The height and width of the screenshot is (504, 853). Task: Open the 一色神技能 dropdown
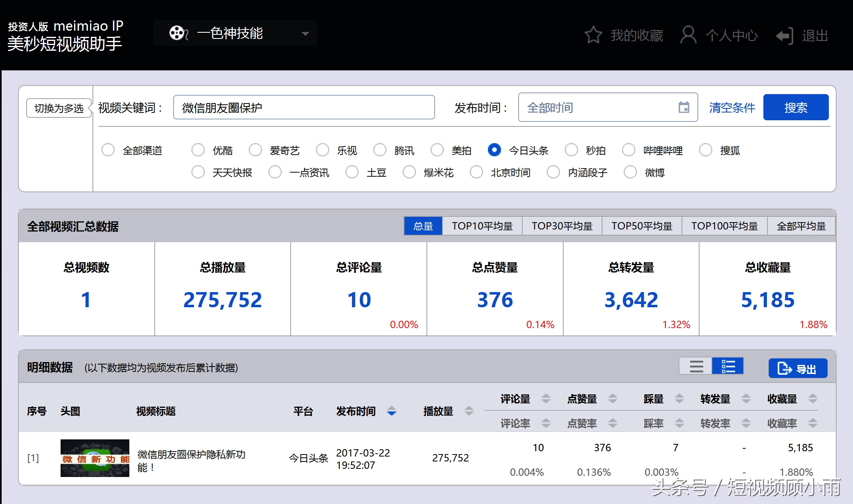click(305, 34)
